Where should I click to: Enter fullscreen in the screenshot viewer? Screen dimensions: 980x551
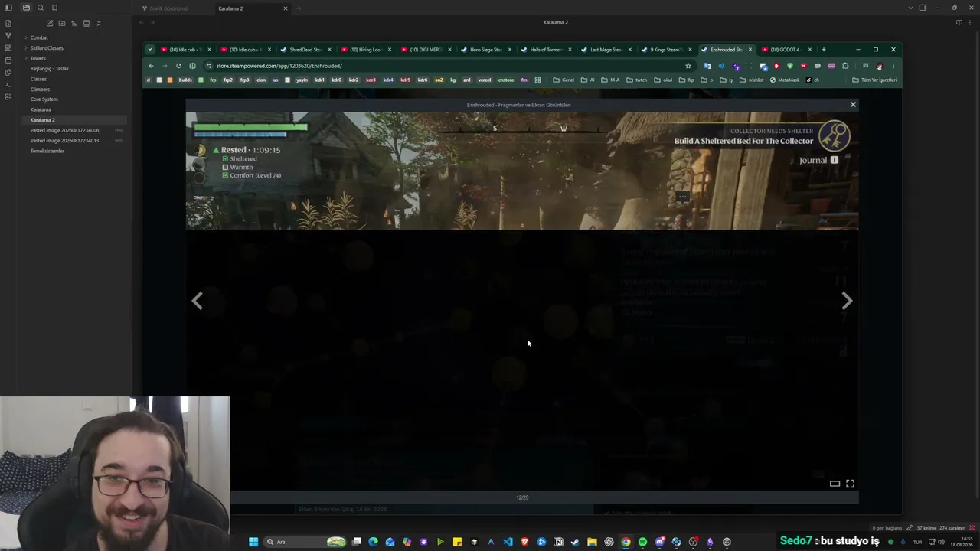(850, 484)
